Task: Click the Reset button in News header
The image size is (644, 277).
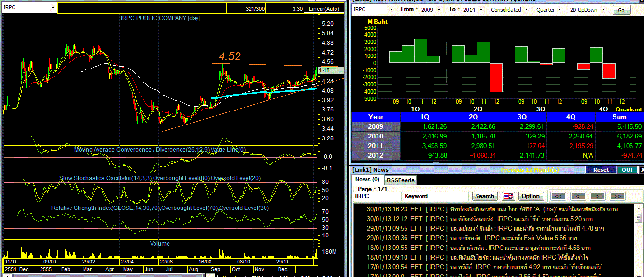Action: (x=601, y=170)
